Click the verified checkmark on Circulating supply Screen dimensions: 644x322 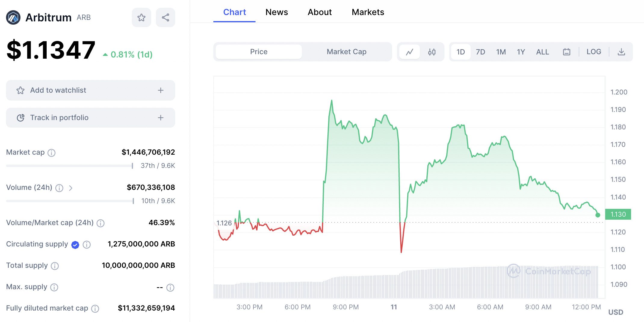coord(75,245)
